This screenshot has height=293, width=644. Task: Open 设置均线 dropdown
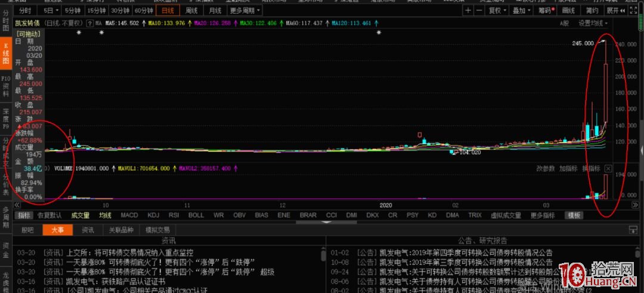click(x=593, y=23)
